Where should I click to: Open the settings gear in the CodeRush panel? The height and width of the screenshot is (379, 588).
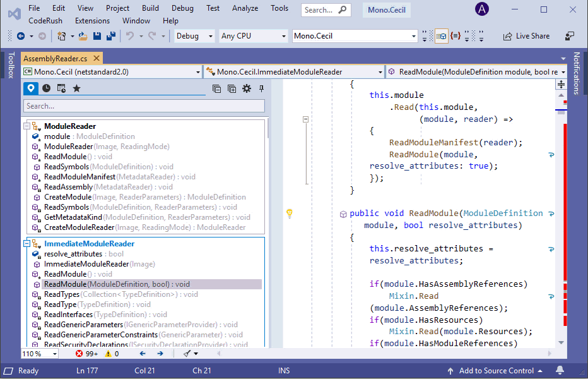pyautogui.click(x=247, y=88)
